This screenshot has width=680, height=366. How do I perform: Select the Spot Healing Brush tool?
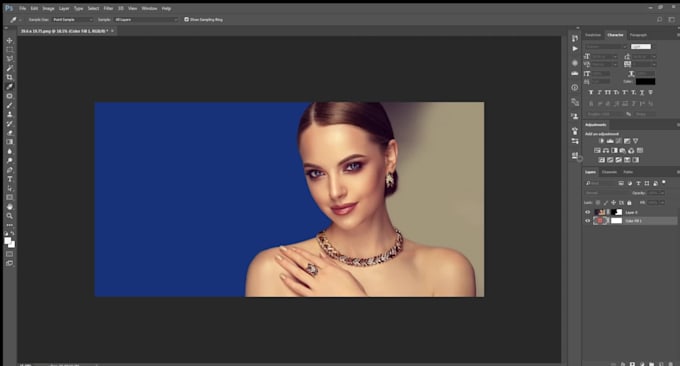click(10, 96)
